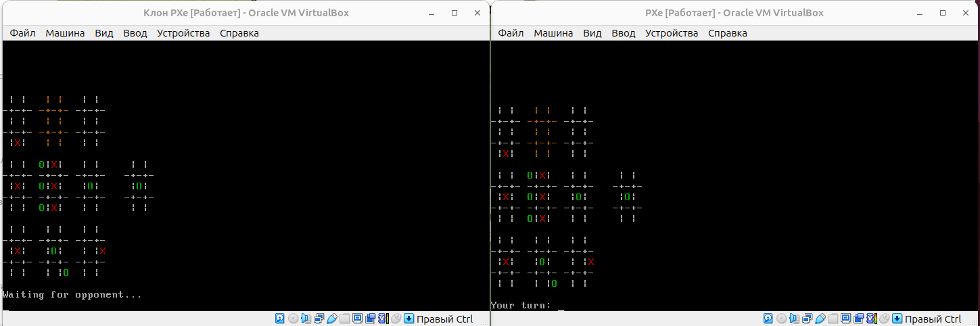
Task: Click audio indicator in right PXe status bar
Action: [793, 319]
